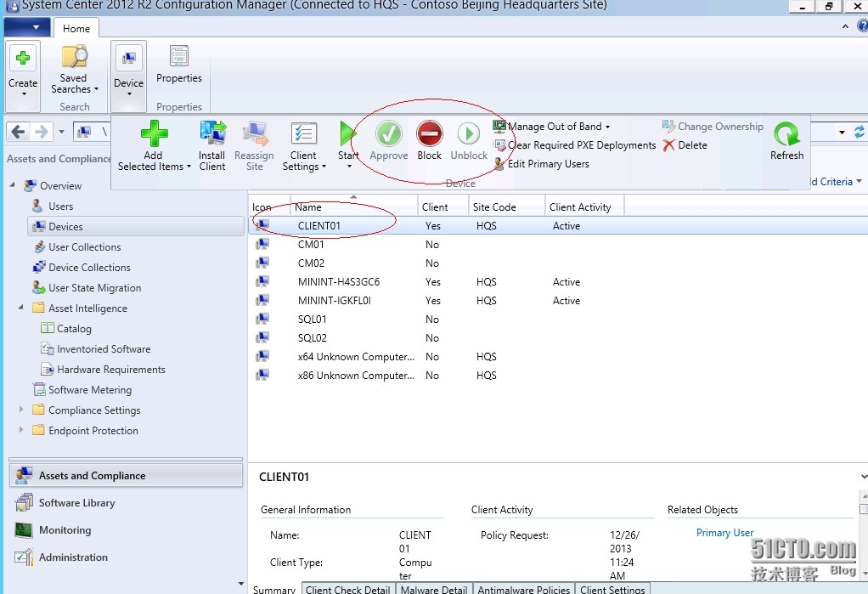Select the CM02 device row
The width and height of the screenshot is (868, 594).
point(558,263)
